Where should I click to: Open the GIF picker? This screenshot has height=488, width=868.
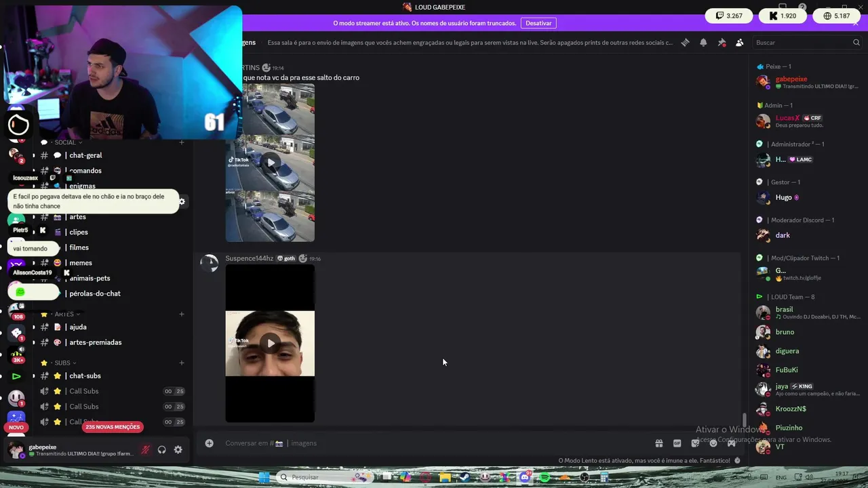coord(677,443)
